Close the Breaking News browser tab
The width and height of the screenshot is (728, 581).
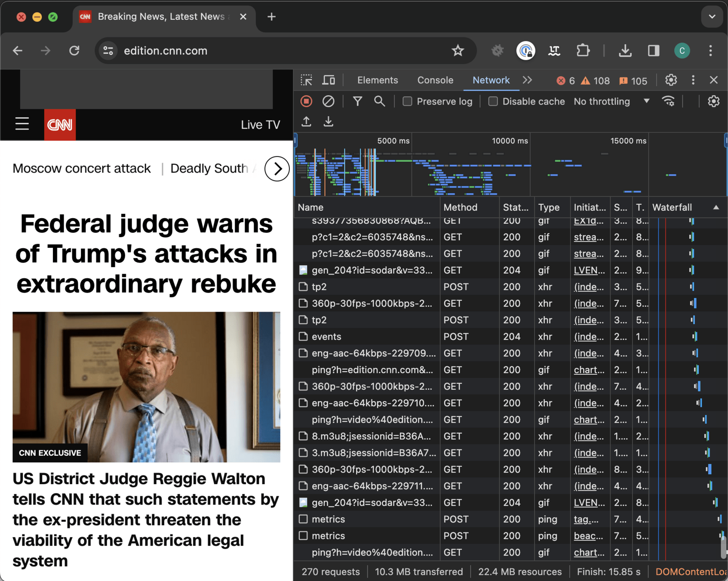pyautogui.click(x=243, y=17)
